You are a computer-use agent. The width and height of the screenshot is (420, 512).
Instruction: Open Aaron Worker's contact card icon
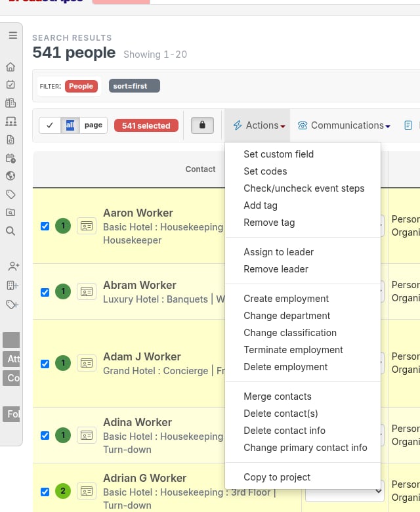click(x=87, y=226)
